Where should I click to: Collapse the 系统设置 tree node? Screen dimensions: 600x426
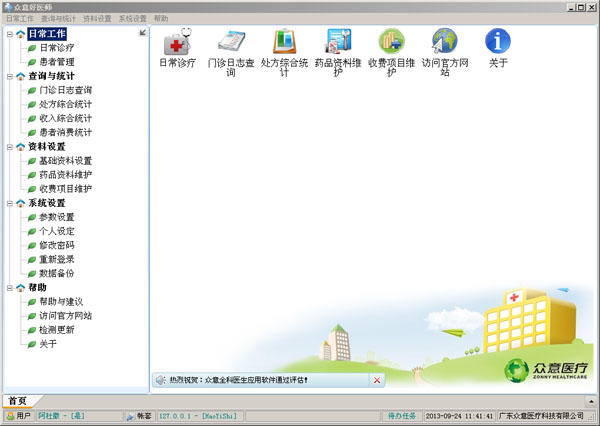pos(10,203)
